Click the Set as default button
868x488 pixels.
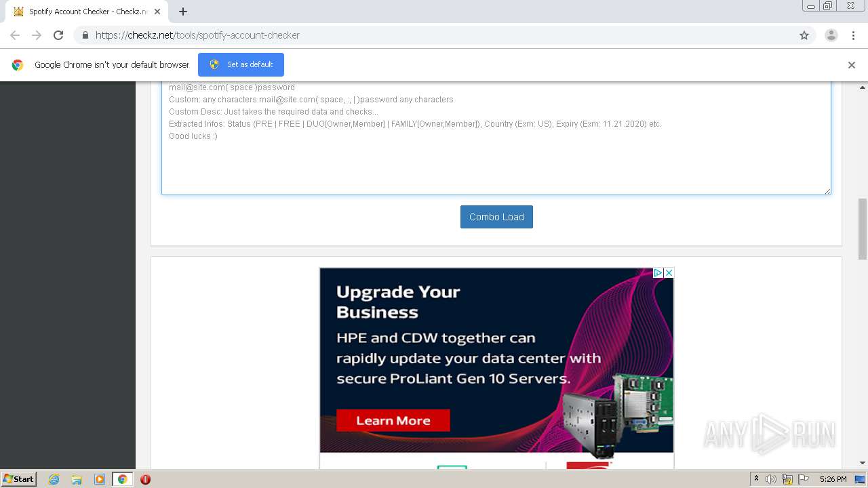(241, 64)
